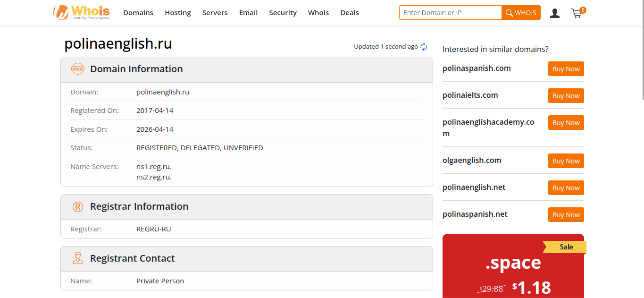
Task: Open the Security menu
Action: 283,13
